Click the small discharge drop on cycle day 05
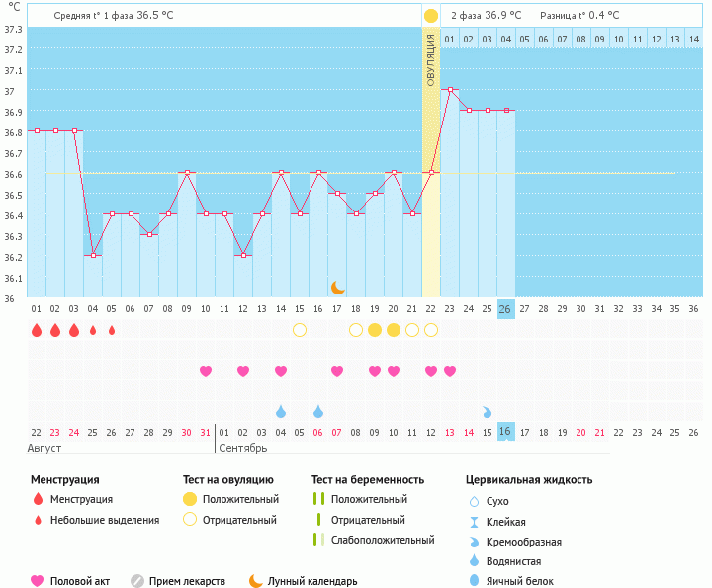This screenshot has height=588, width=712. pyautogui.click(x=112, y=330)
